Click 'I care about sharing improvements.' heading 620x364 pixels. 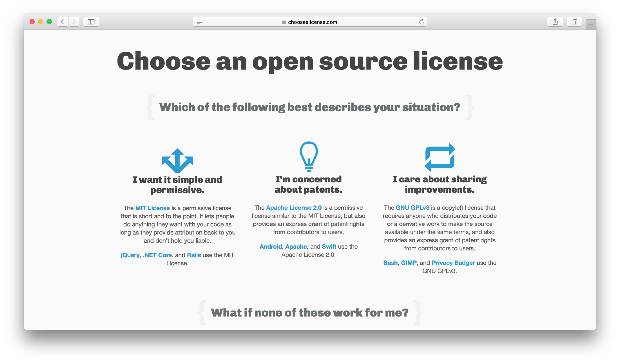(x=440, y=184)
